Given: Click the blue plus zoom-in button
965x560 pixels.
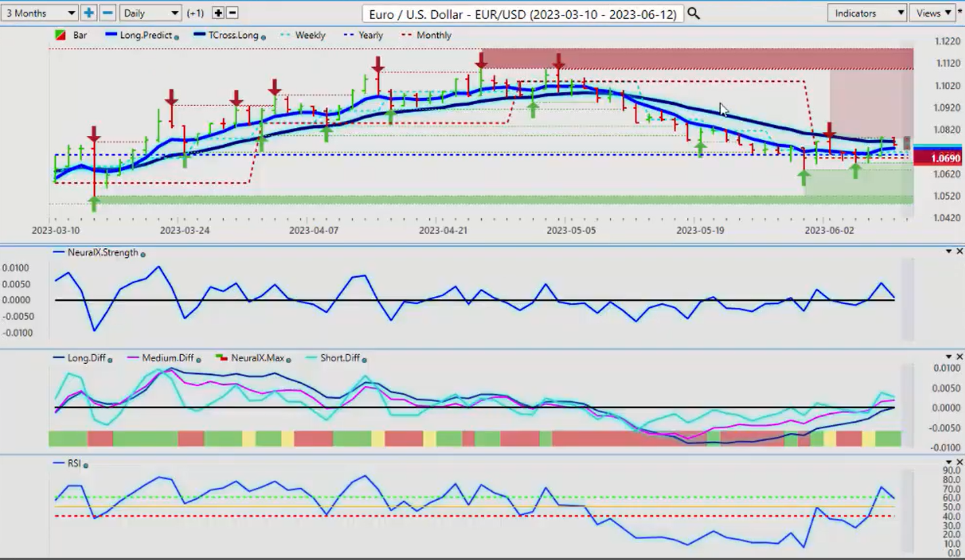Looking at the screenshot, I should tap(89, 13).
